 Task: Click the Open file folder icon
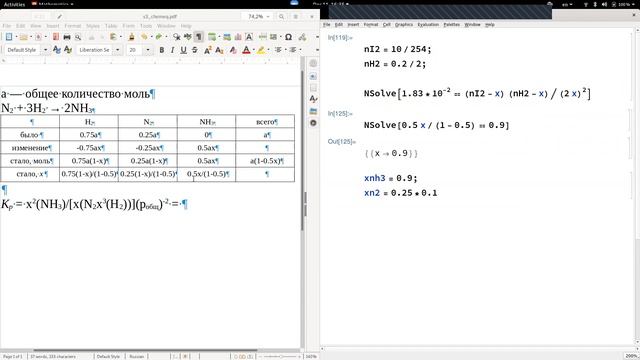24,37
